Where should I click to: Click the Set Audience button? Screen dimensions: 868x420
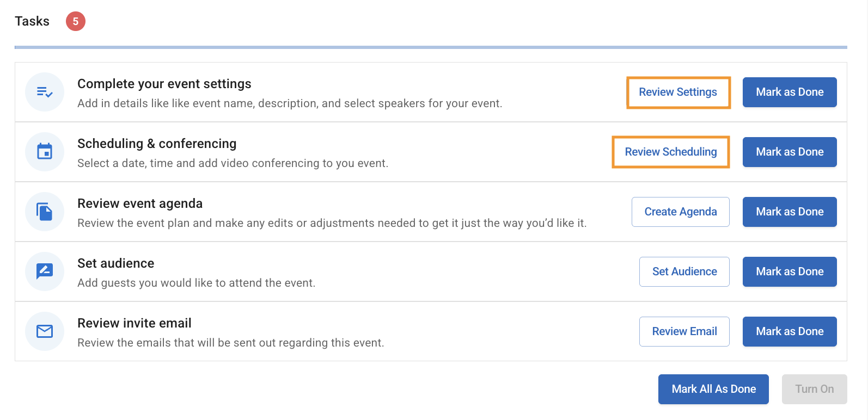[x=684, y=271]
